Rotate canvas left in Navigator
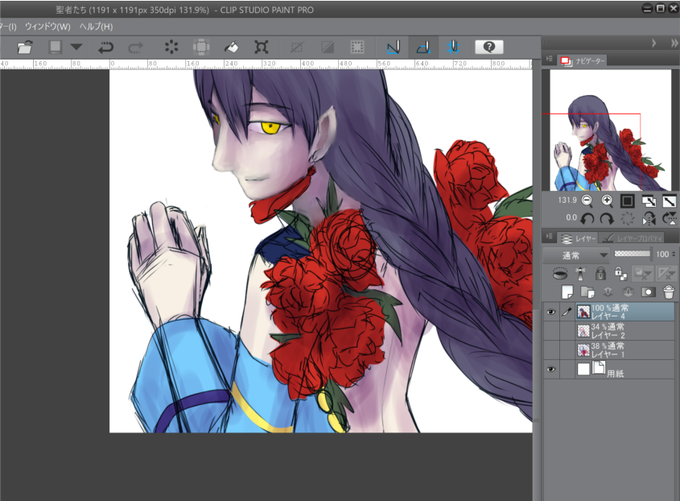Image resolution: width=680 pixels, height=501 pixels. [x=587, y=219]
